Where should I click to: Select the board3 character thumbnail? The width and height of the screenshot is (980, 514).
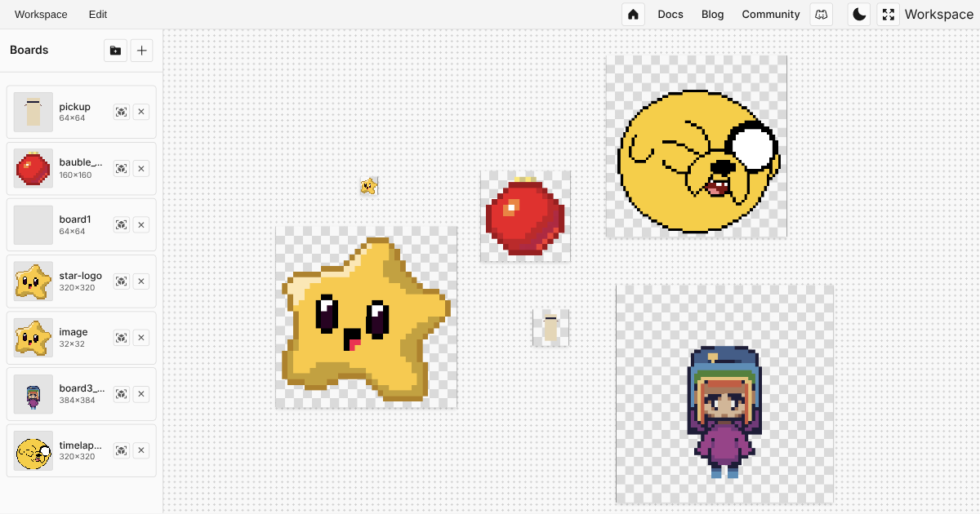pos(33,393)
